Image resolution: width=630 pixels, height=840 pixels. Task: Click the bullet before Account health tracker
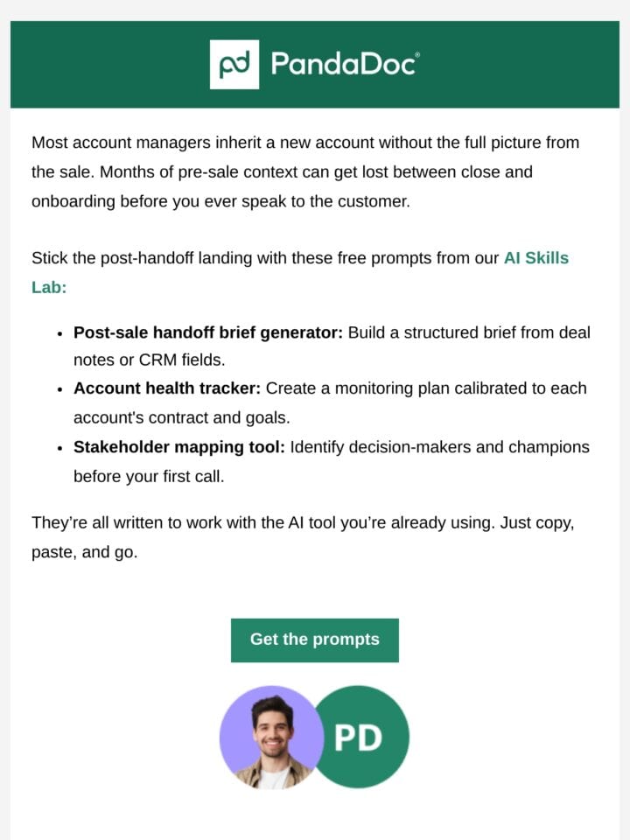coord(60,389)
